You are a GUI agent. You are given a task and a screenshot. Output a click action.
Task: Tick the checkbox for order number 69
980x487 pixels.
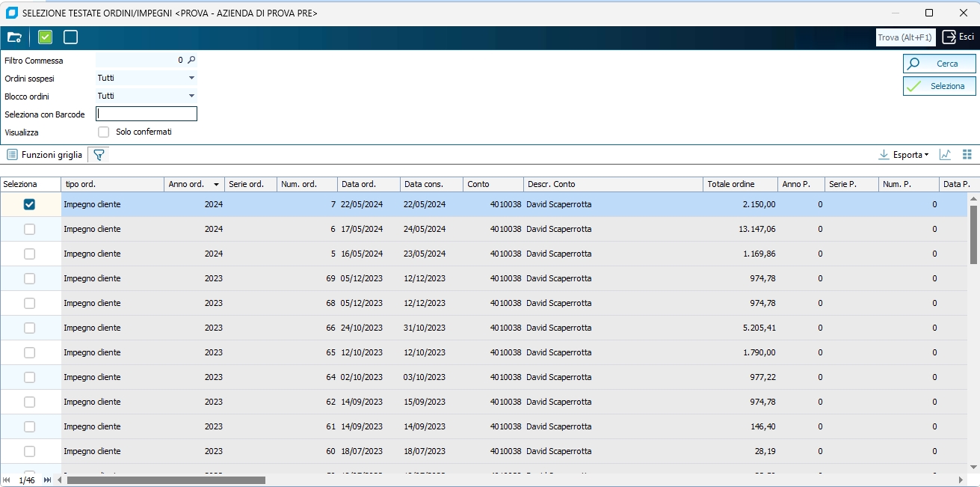pos(29,278)
